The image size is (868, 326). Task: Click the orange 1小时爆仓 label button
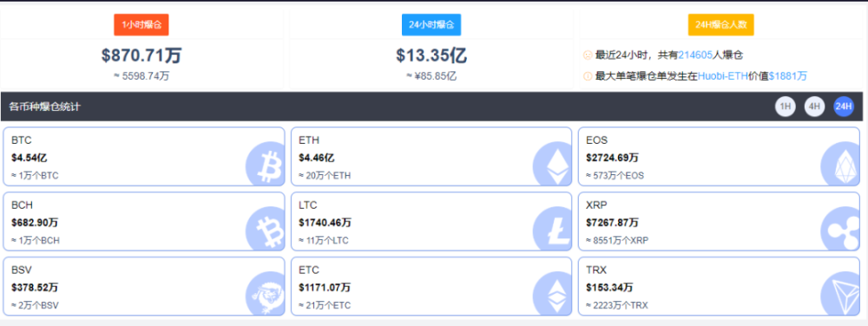pos(141,25)
